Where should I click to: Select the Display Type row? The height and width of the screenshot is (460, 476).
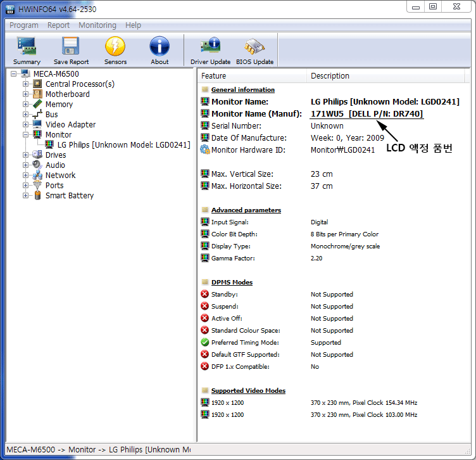click(x=333, y=246)
